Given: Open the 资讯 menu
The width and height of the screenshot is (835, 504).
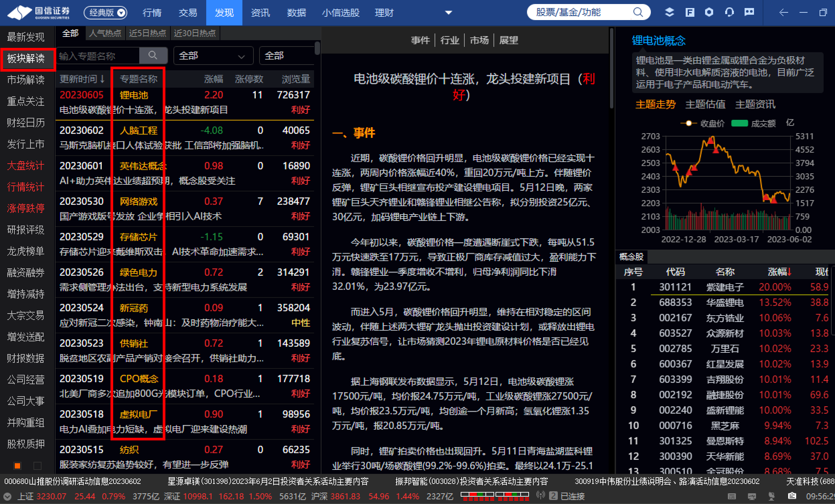Looking at the screenshot, I should [260, 12].
